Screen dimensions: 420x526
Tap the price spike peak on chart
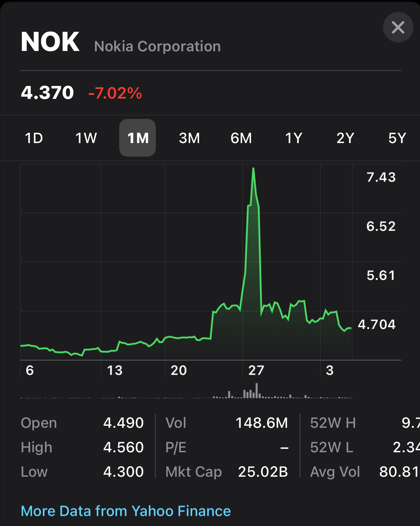pos(253,169)
